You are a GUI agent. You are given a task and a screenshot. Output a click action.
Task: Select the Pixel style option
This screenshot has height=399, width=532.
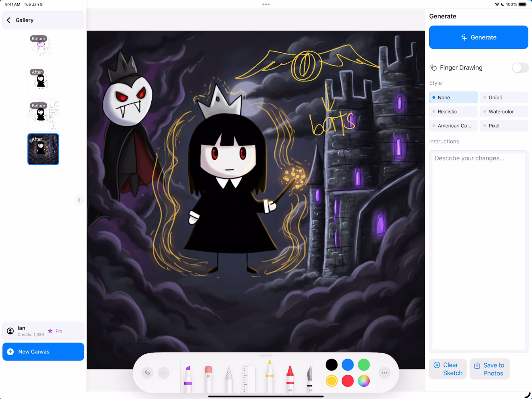click(x=504, y=126)
